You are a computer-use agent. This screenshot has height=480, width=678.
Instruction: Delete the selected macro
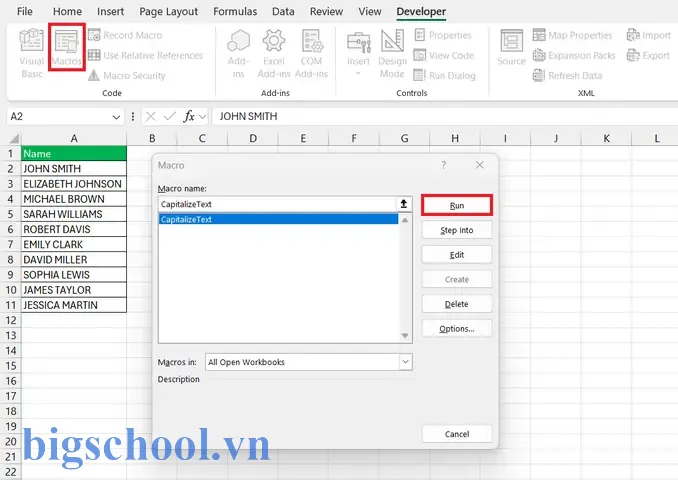click(457, 304)
